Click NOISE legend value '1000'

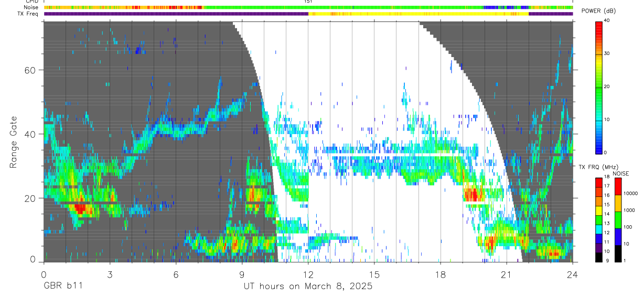[x=629, y=210]
